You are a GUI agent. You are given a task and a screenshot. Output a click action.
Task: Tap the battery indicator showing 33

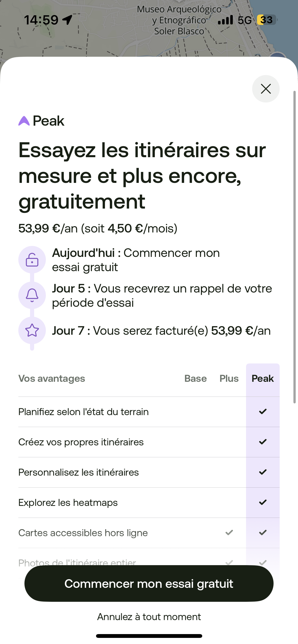coord(266,20)
